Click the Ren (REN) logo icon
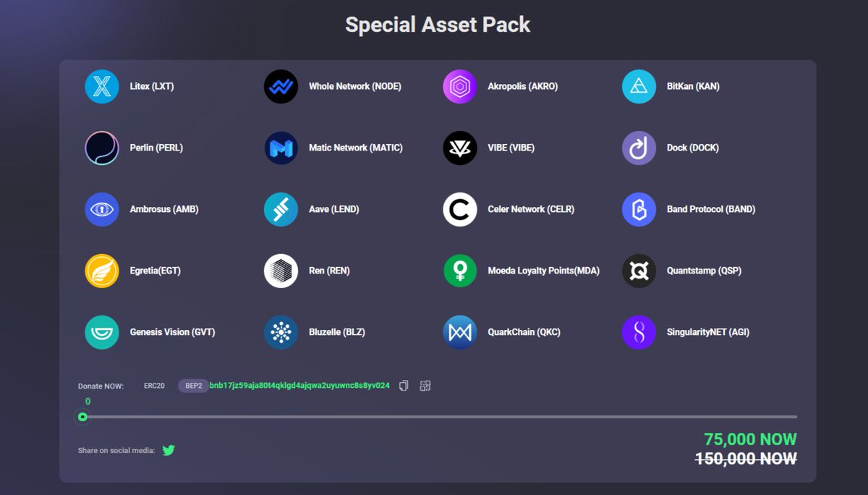This screenshot has height=495, width=868. click(281, 271)
